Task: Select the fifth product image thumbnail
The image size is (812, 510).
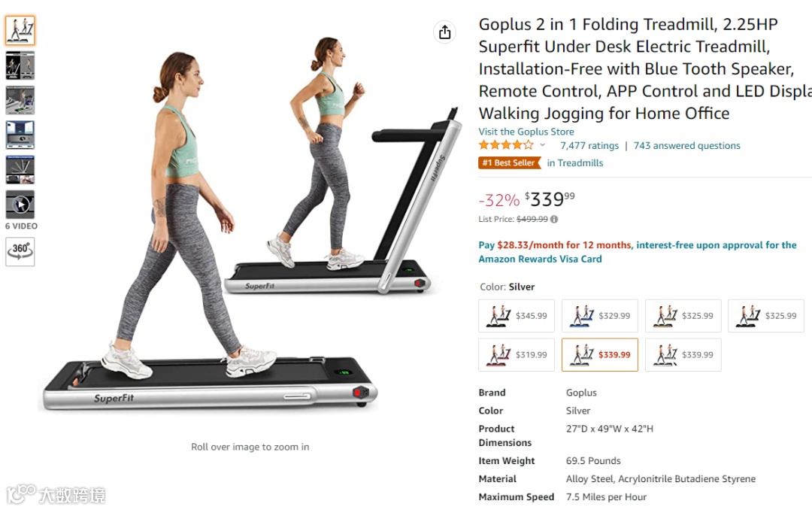Action: coord(20,170)
